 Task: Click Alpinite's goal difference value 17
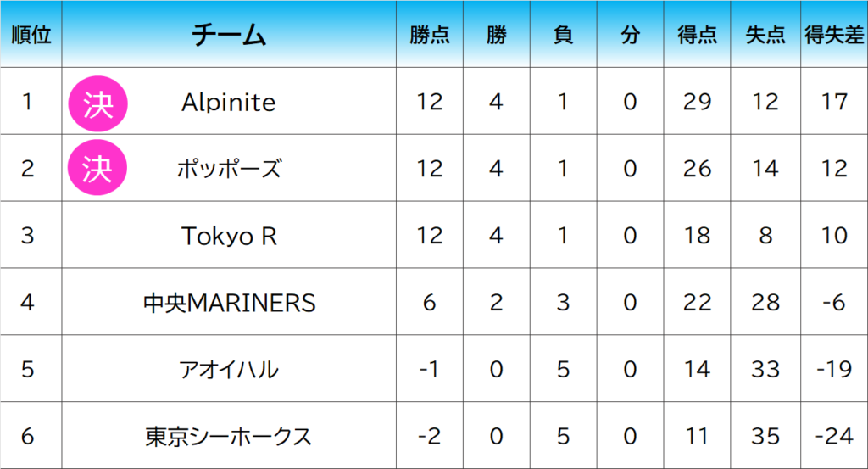(834, 102)
